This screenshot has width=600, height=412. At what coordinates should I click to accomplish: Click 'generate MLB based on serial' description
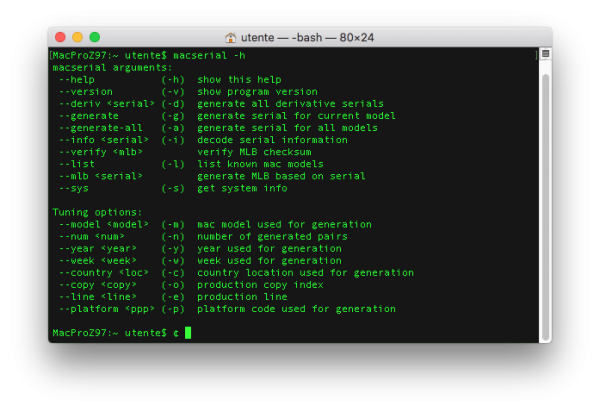[x=281, y=176]
